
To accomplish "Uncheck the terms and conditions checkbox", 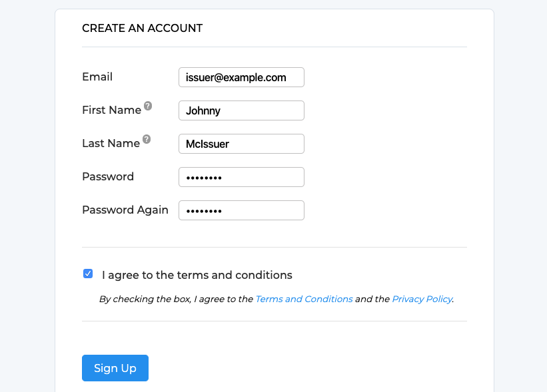I will click(x=88, y=274).
